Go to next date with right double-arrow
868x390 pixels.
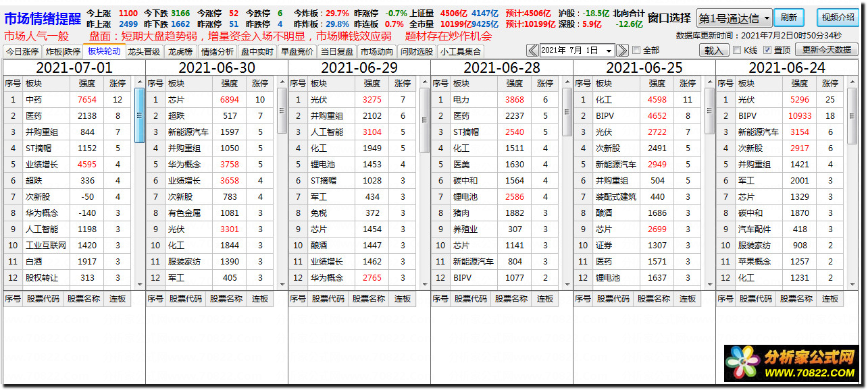[622, 51]
